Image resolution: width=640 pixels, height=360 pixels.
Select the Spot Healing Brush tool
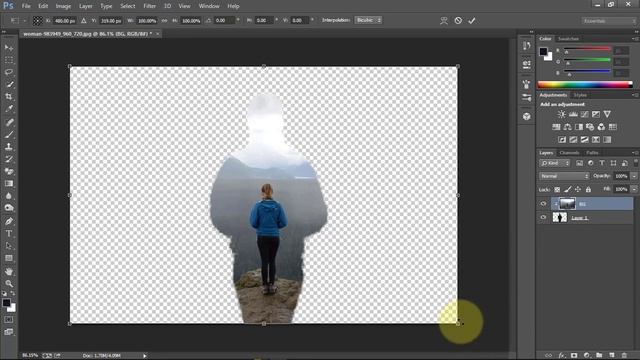pos(9,122)
